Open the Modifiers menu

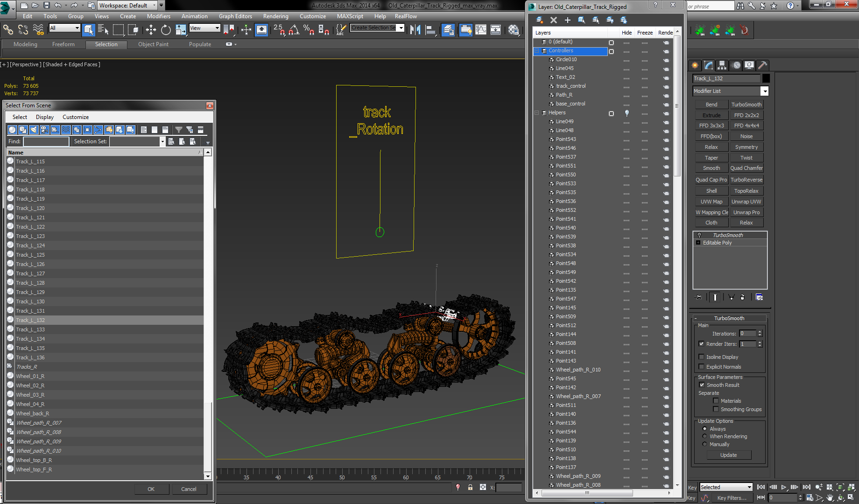tap(159, 16)
